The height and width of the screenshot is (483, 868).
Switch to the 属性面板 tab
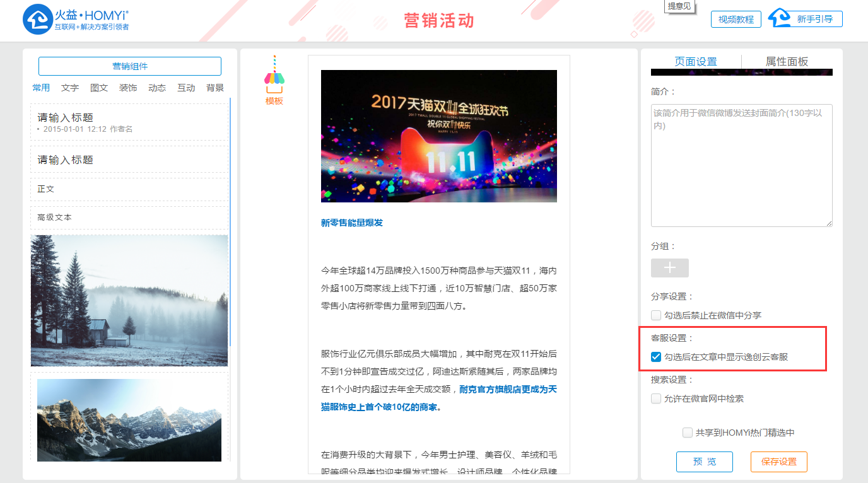click(x=787, y=62)
